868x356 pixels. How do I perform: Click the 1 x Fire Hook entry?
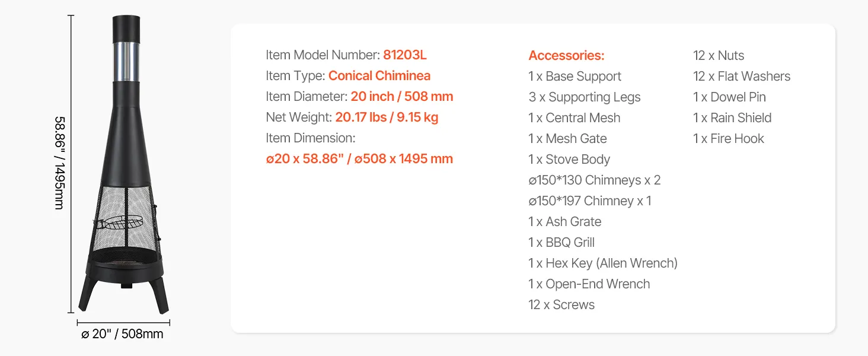tap(728, 139)
